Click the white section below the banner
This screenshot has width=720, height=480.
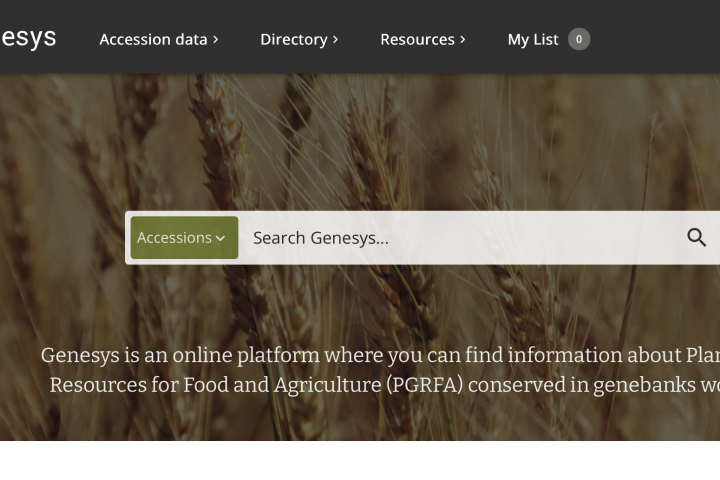[360, 461]
